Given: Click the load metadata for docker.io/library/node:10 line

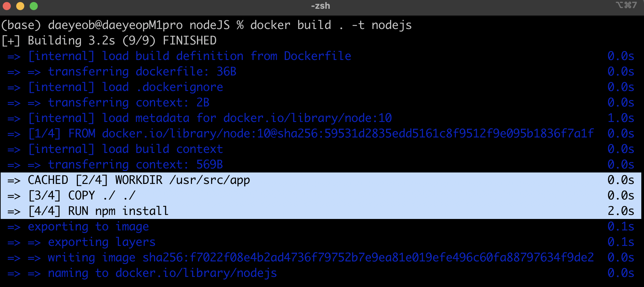Looking at the screenshot, I should [209, 118].
